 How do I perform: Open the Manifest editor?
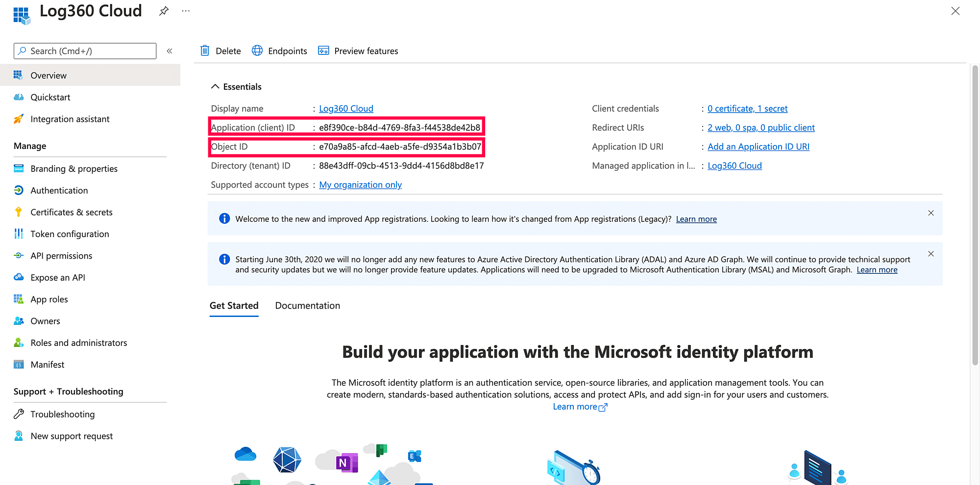[48, 364]
